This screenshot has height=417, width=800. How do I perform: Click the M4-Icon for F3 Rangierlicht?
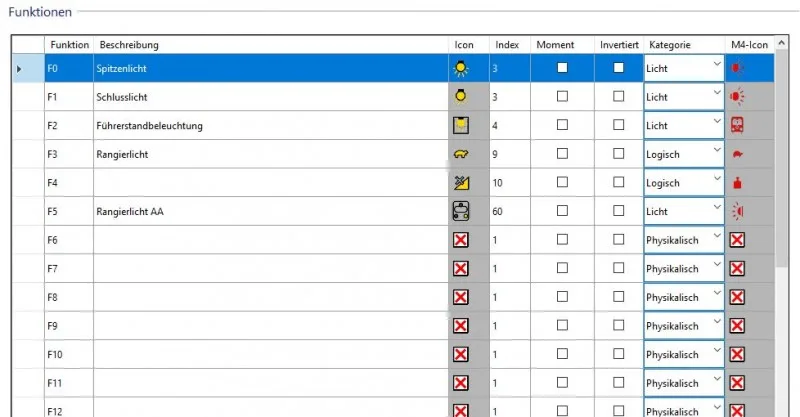point(737,154)
